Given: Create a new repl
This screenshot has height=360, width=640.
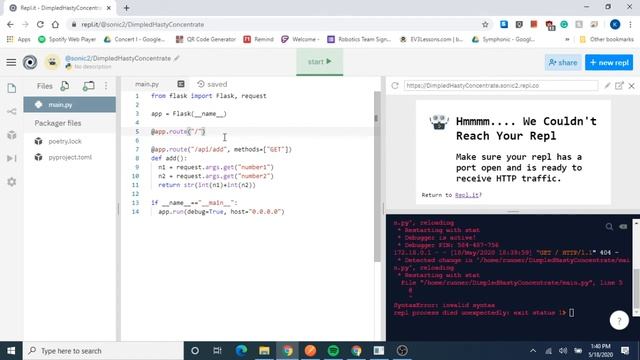Looking at the screenshot, I should click(x=609, y=62).
